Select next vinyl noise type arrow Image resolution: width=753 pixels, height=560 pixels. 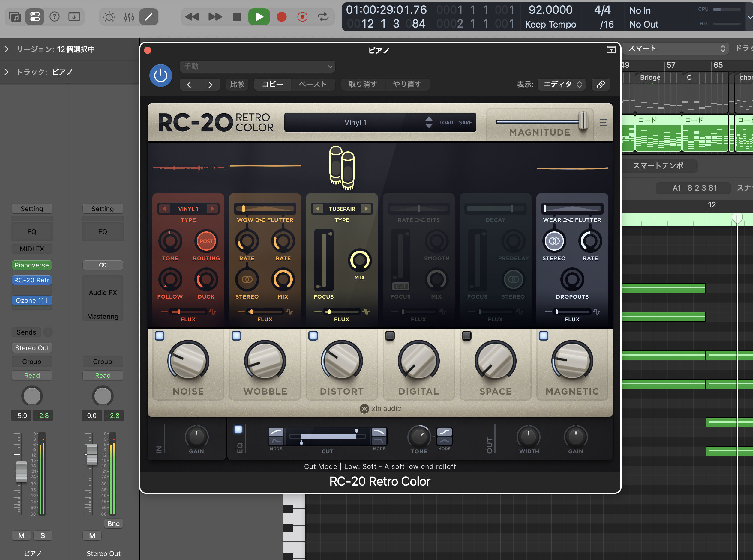[212, 209]
